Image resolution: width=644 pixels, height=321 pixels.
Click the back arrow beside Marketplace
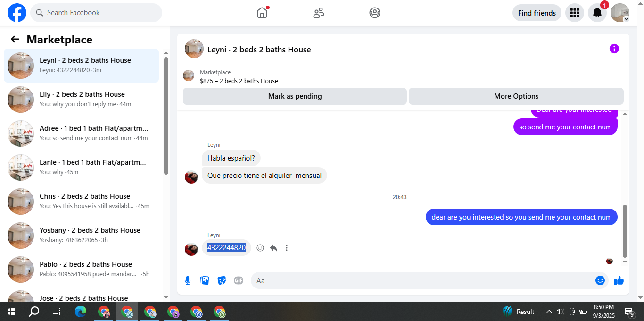15,39
